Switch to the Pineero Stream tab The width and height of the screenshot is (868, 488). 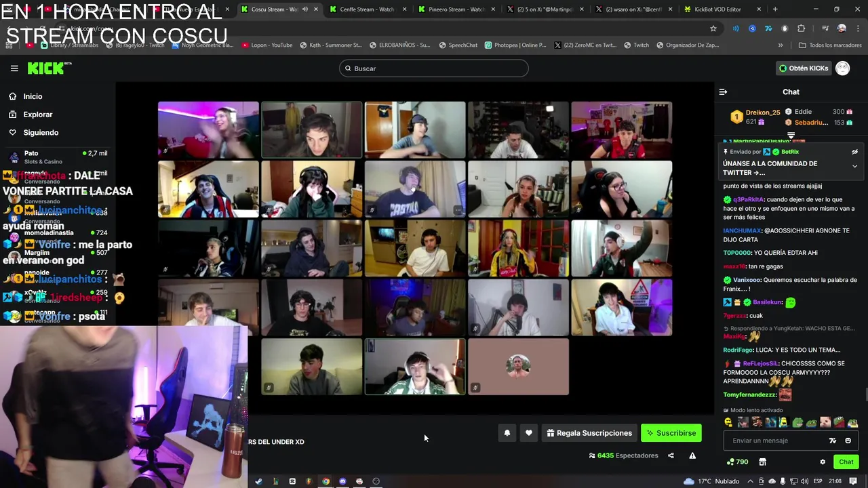pos(455,9)
